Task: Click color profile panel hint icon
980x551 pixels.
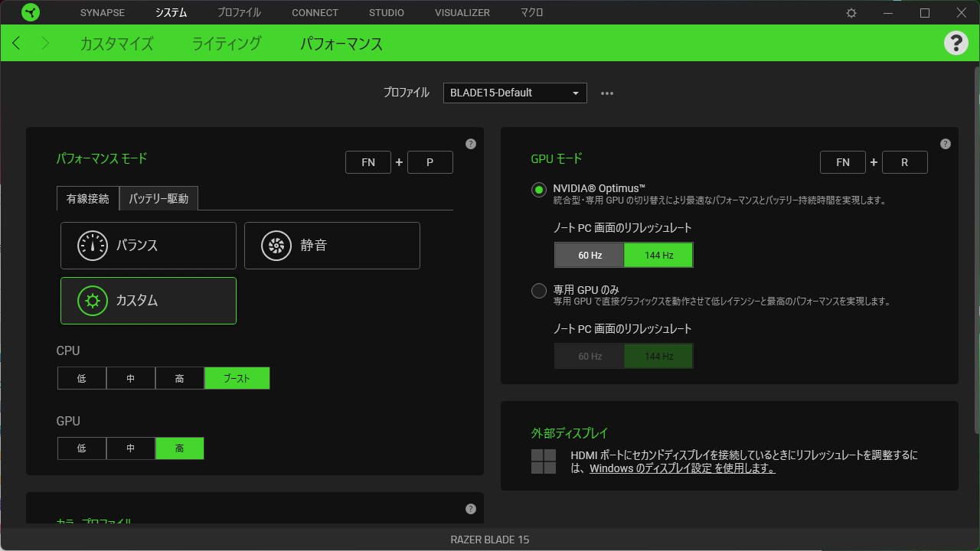Action: coord(471,509)
